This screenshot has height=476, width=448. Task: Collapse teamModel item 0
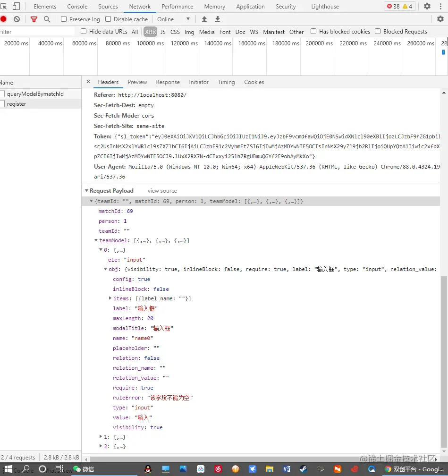pos(101,250)
